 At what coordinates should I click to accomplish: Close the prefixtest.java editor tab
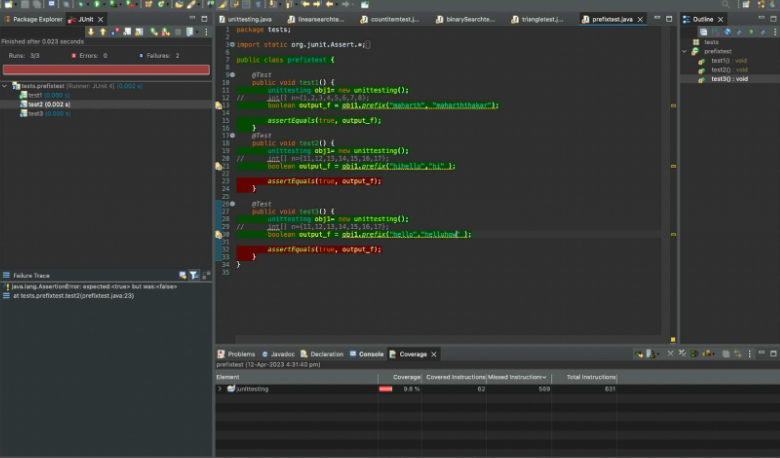coord(641,18)
